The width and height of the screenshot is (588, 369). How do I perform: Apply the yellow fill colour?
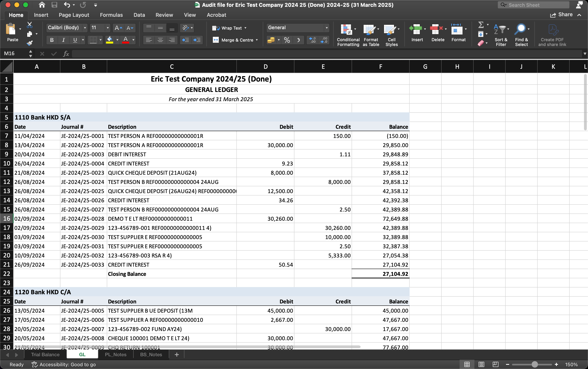[x=109, y=40]
